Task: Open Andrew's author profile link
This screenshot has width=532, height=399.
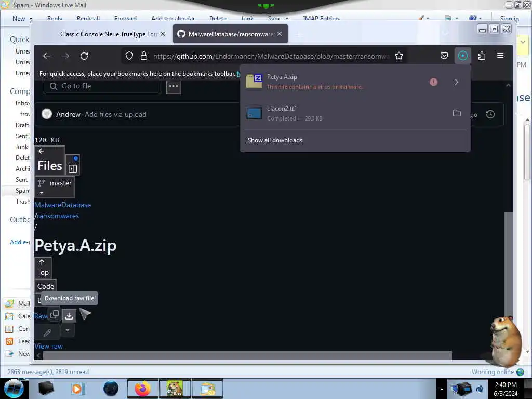Action: coord(68,115)
